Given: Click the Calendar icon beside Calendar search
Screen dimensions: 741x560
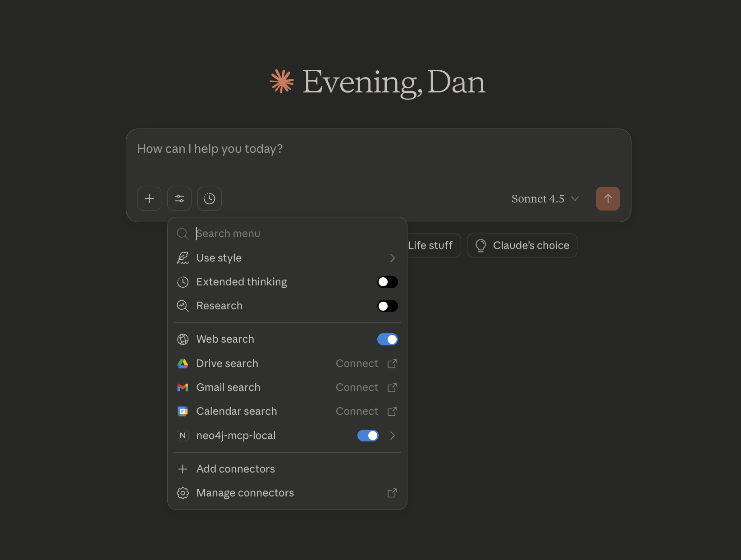Looking at the screenshot, I should click(183, 411).
